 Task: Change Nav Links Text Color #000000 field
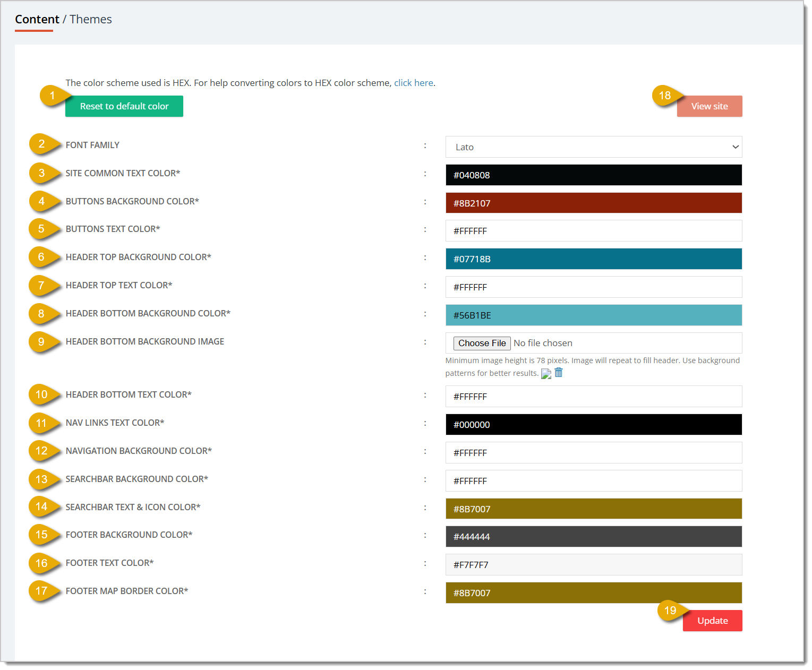pyautogui.click(x=594, y=425)
